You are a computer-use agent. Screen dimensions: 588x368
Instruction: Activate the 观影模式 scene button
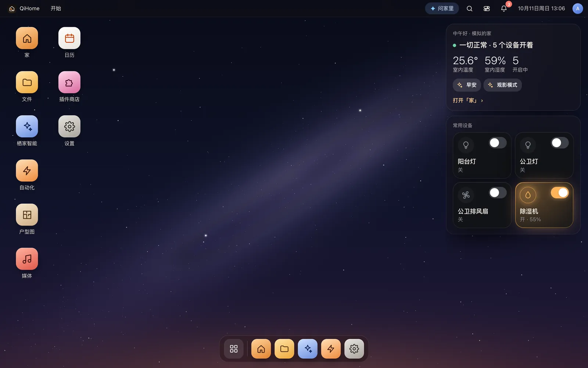[502, 85]
